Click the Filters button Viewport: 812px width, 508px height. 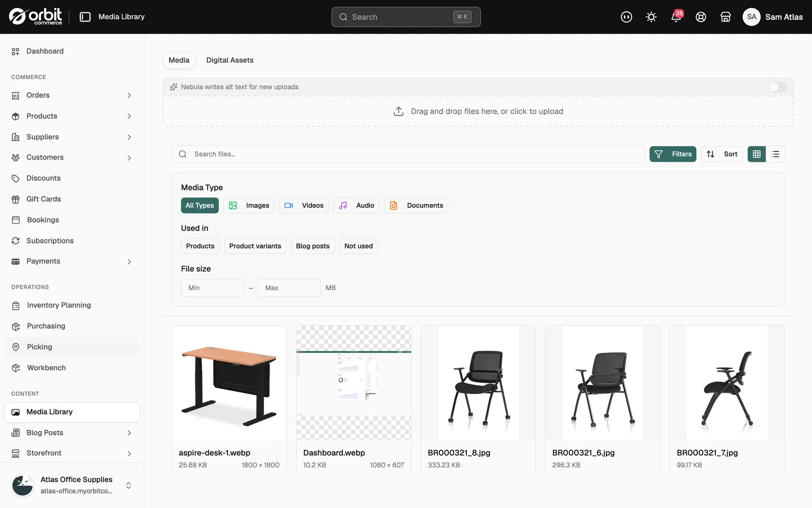tap(673, 154)
